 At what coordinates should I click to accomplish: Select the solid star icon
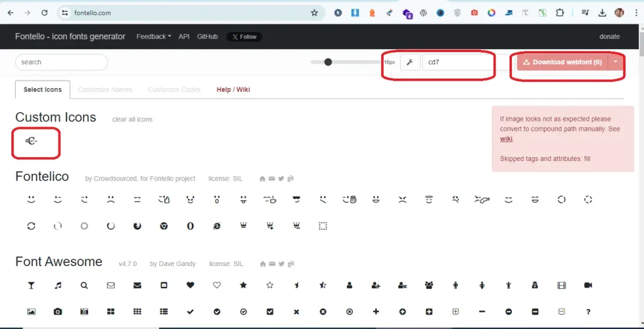point(243,285)
